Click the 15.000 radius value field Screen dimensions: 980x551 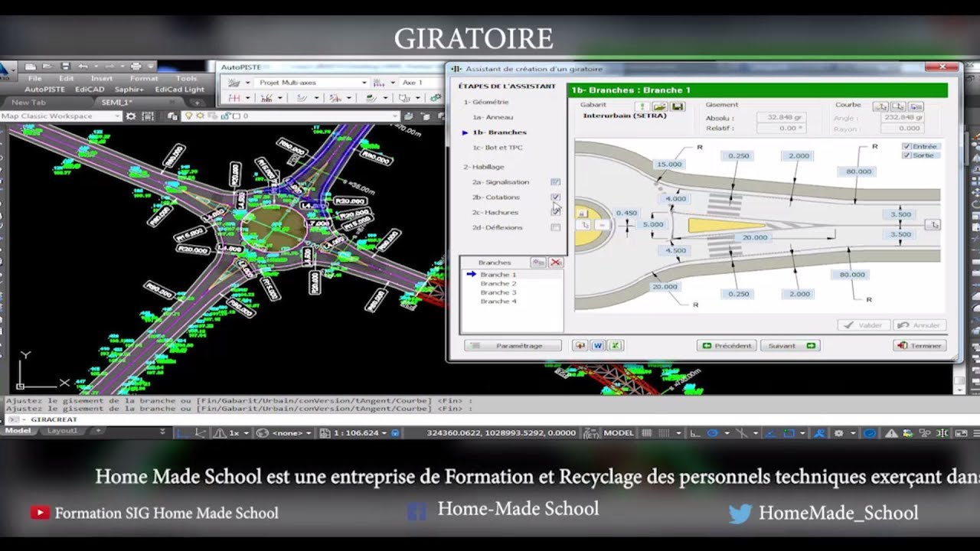point(668,165)
